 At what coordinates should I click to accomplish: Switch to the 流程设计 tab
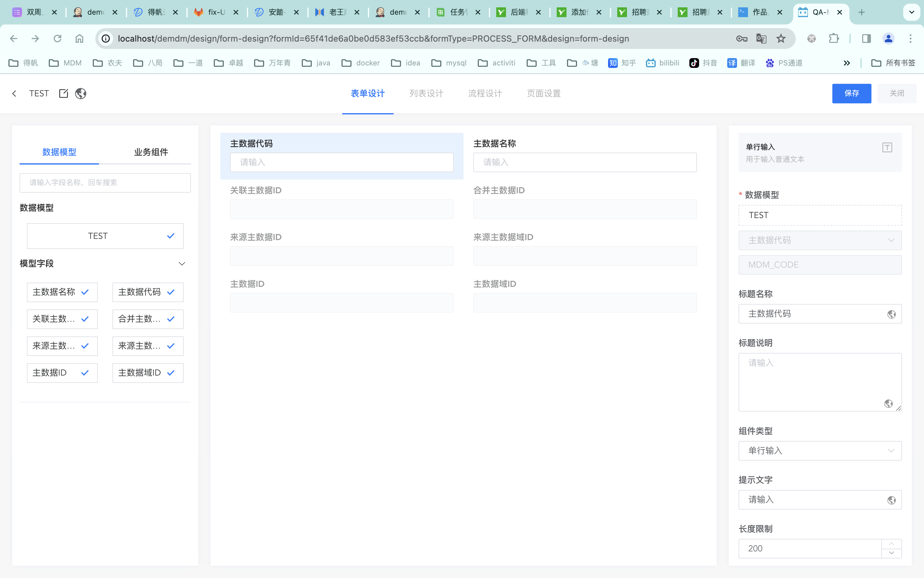tap(485, 93)
